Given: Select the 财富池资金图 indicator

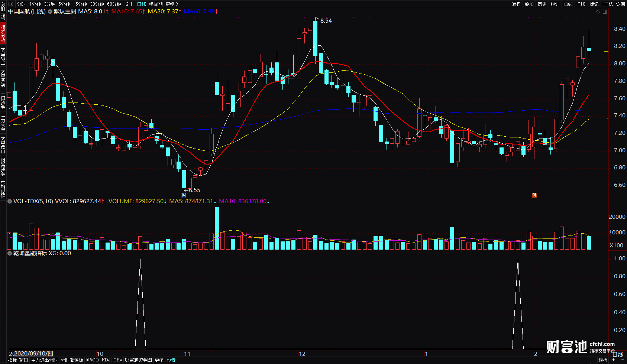Looking at the screenshot, I should tap(138, 360).
